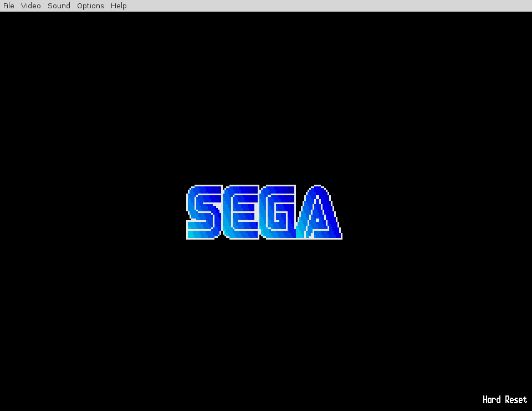The height and width of the screenshot is (411, 532).
Task: Open the Options menu
Action: (x=90, y=6)
